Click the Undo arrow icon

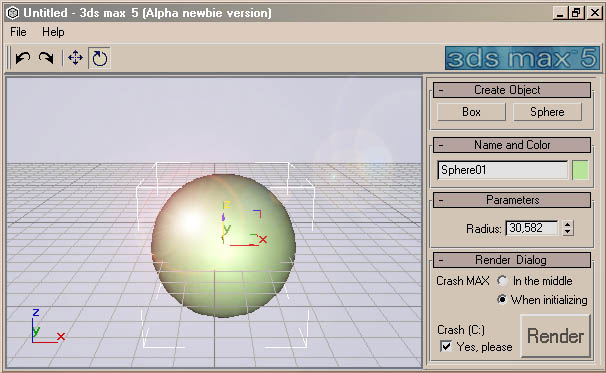[x=23, y=58]
